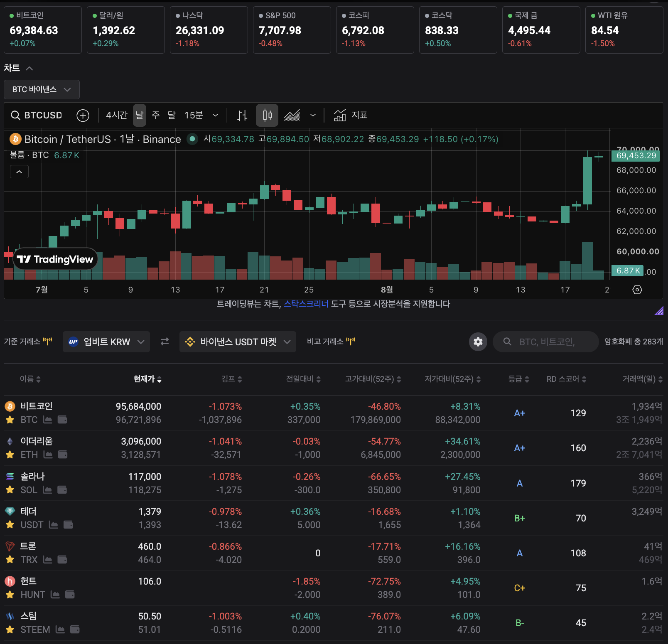The width and height of the screenshot is (668, 644).
Task: Select the 달 monthly timeframe
Action: click(x=172, y=115)
